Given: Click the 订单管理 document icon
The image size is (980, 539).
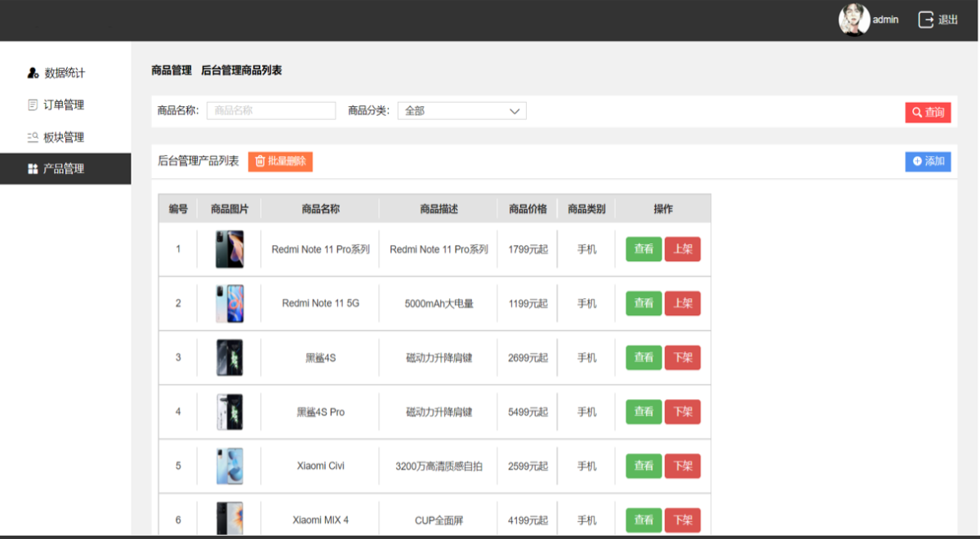Looking at the screenshot, I should click(x=33, y=105).
